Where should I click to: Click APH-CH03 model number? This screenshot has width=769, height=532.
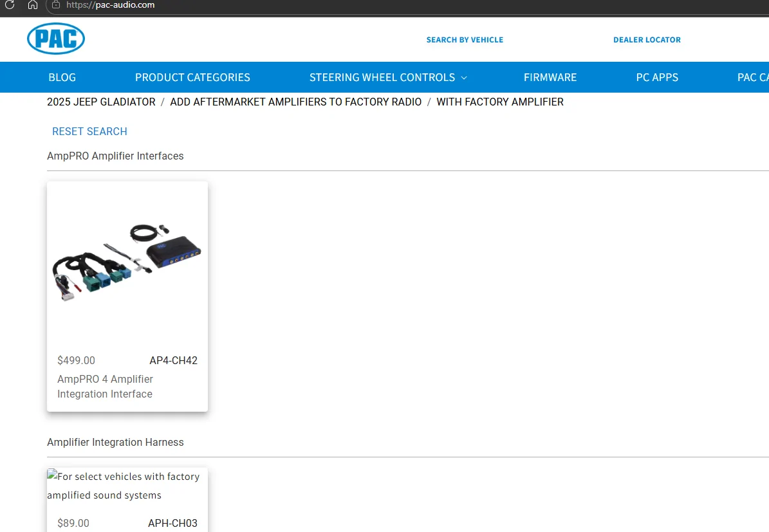pyautogui.click(x=172, y=523)
